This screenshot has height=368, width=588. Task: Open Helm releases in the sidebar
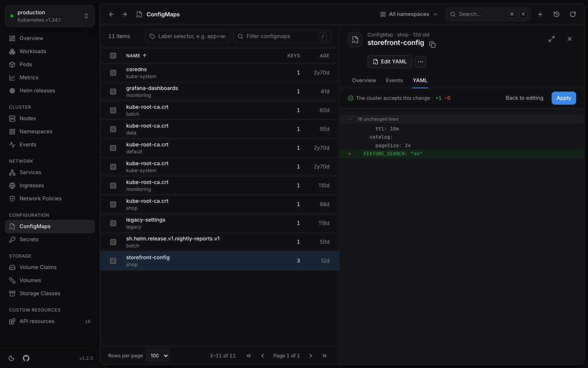point(50,91)
